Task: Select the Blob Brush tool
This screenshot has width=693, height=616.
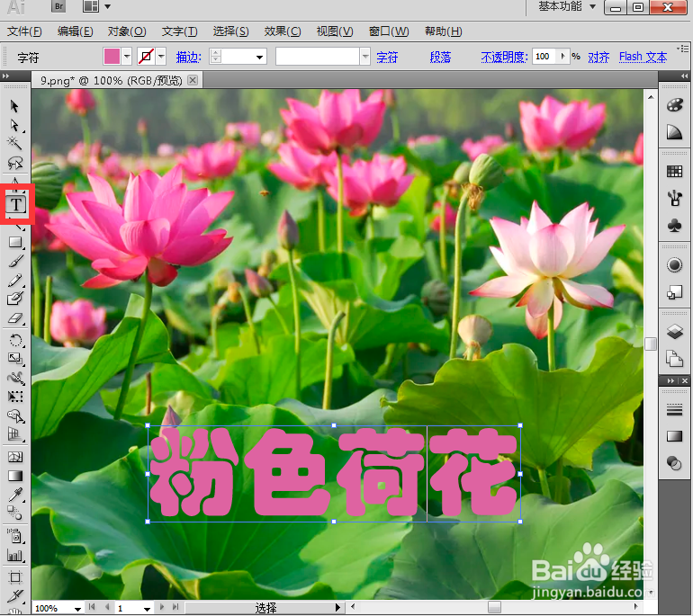Action: 15,299
